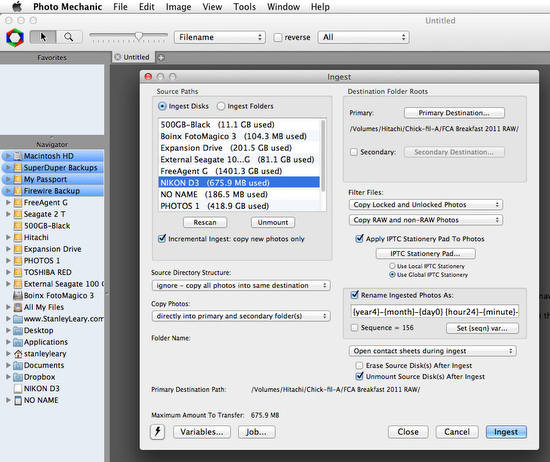This screenshot has width=550, height=462.
Task: Click the TOSHIBA RED drive icon
Action: 18,272
